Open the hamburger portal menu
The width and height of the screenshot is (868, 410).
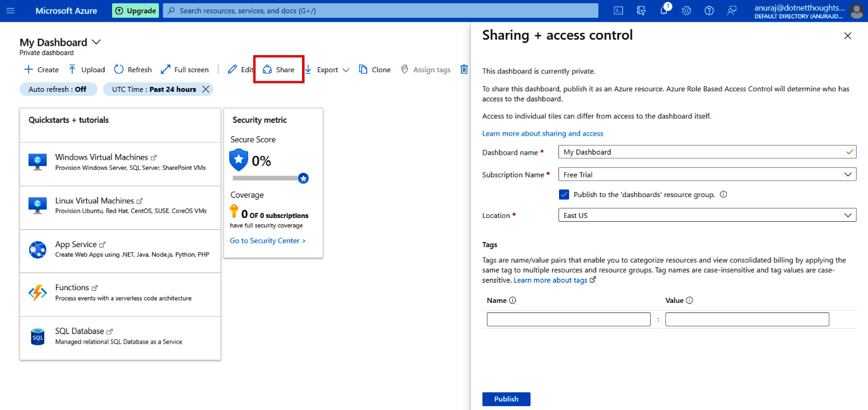point(10,10)
